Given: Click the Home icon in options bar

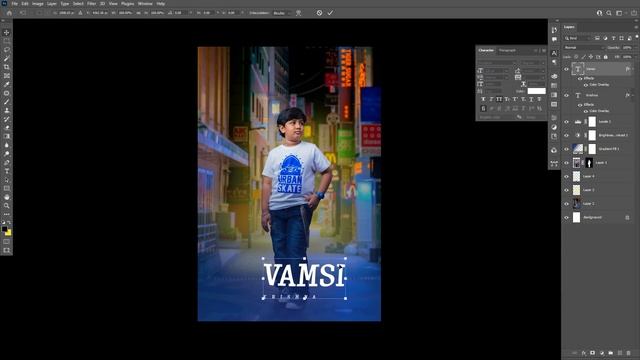Looking at the screenshot, I should tap(9, 13).
